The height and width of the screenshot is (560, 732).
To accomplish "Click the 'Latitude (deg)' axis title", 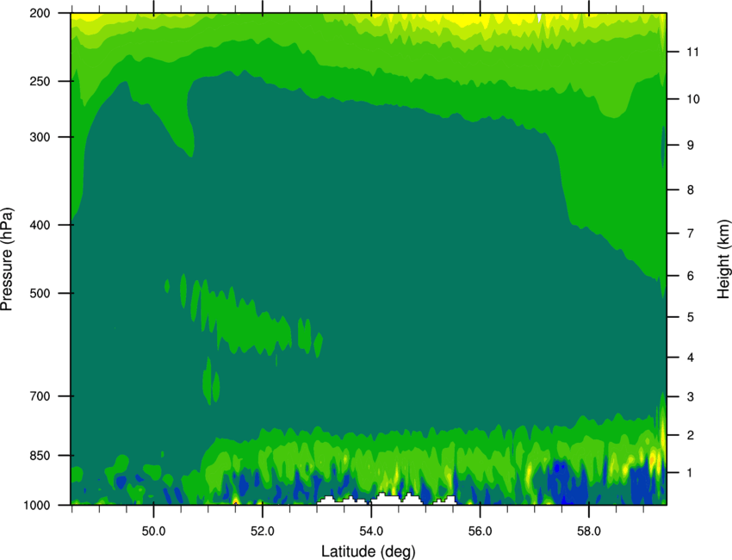I will point(368,551).
